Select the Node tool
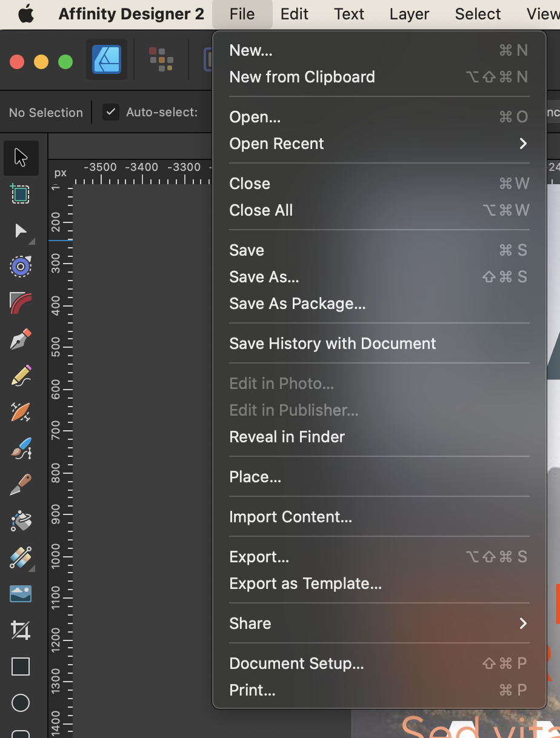The height and width of the screenshot is (738, 560). tap(21, 230)
